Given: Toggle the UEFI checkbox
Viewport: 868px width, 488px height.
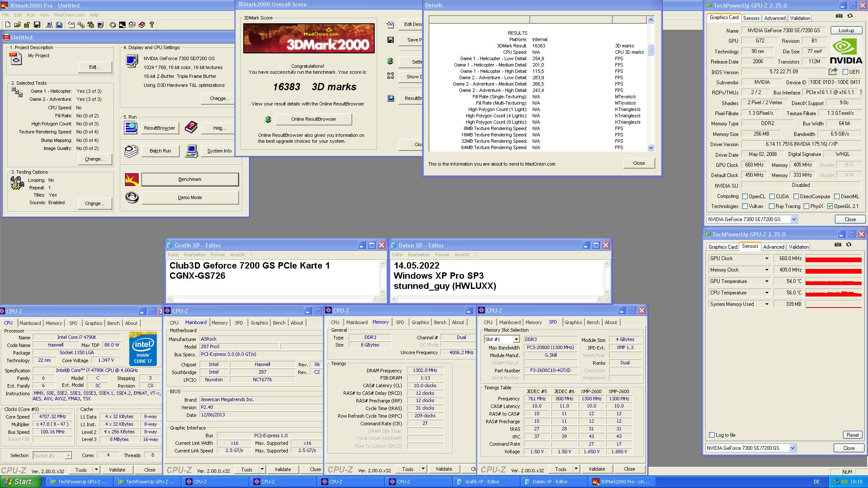Looking at the screenshot, I should (x=845, y=72).
